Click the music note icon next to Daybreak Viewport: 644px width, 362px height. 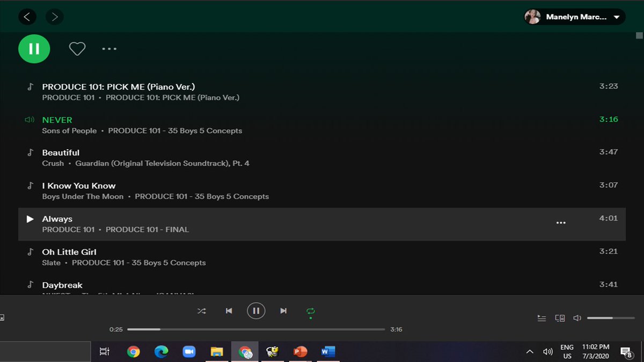point(30,285)
